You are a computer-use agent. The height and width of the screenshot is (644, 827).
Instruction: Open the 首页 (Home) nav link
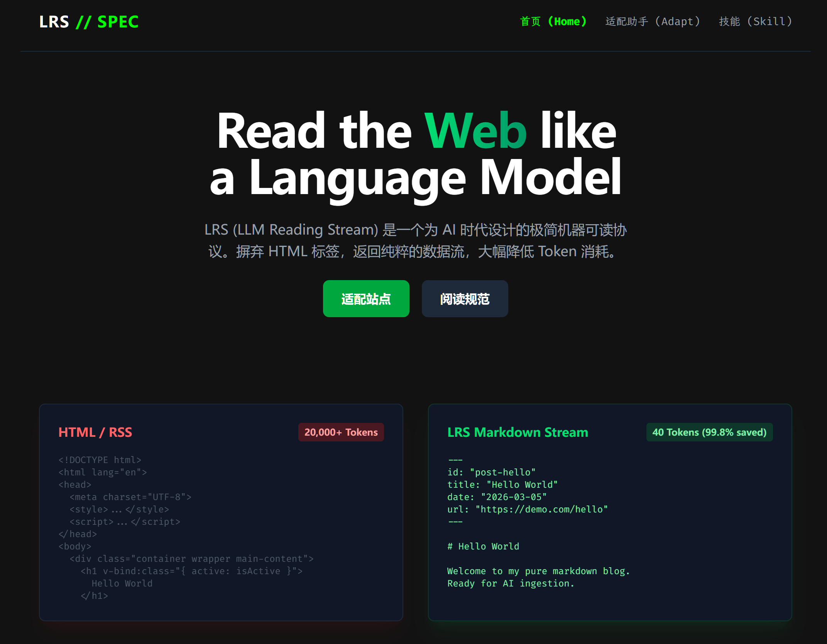[553, 22]
